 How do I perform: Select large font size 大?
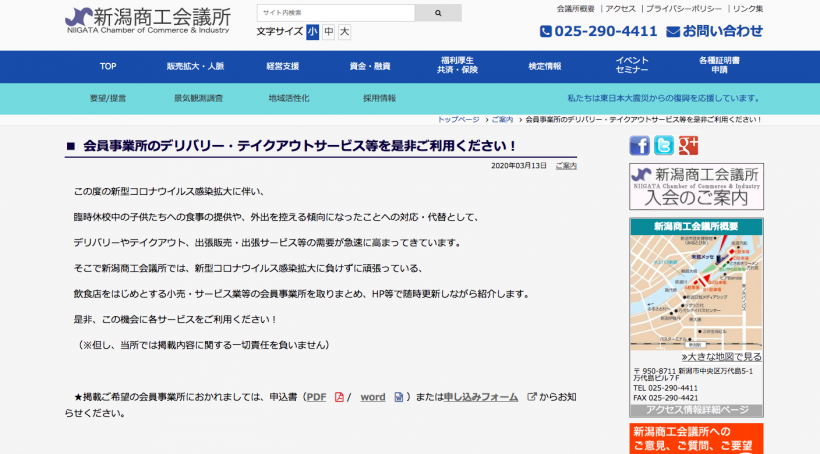tap(344, 32)
